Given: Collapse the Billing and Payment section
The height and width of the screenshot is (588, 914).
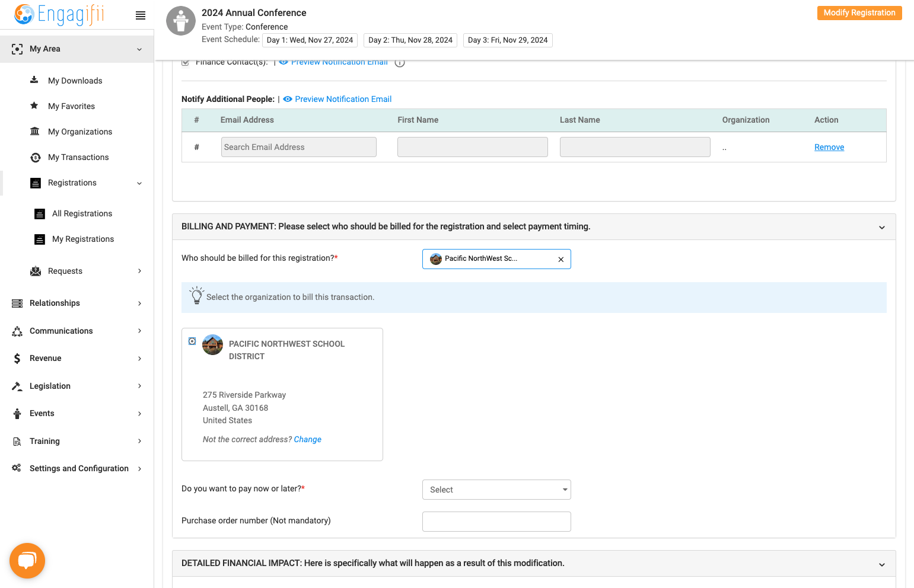Looking at the screenshot, I should tap(882, 227).
